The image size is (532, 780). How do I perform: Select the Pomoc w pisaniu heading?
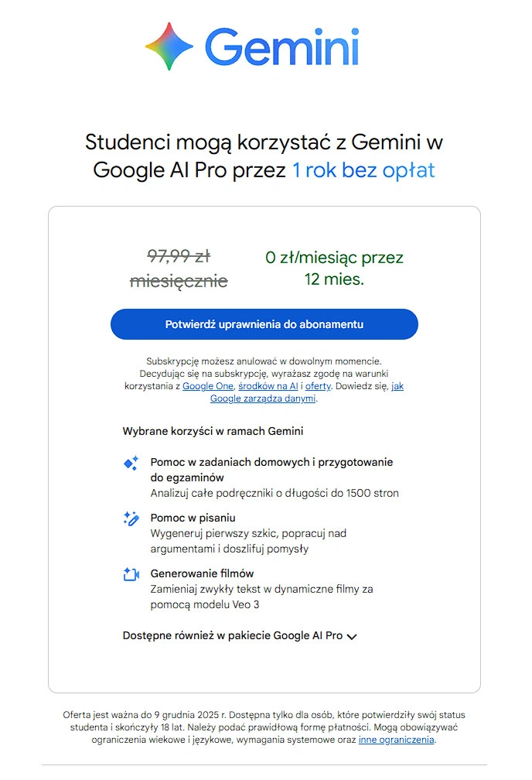click(193, 518)
